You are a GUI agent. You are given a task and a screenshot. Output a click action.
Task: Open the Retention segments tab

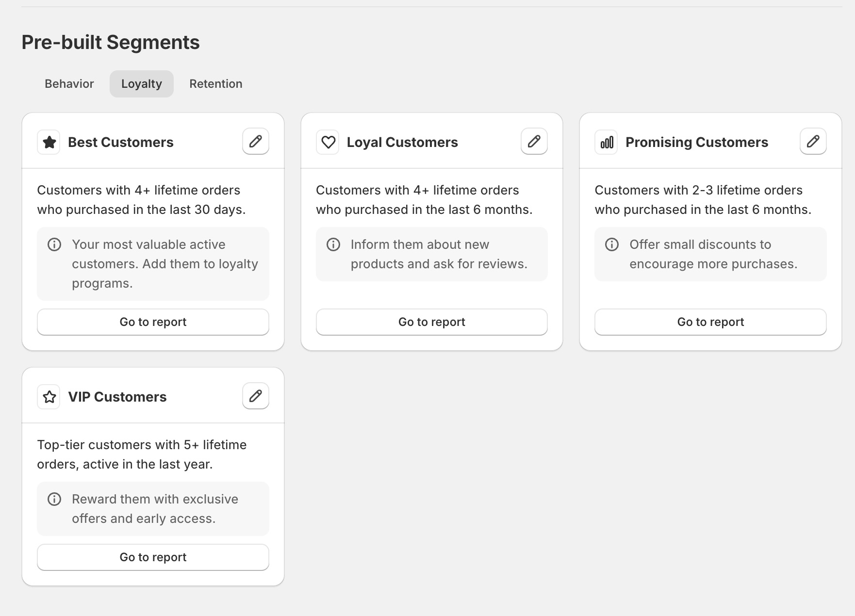[x=216, y=83]
